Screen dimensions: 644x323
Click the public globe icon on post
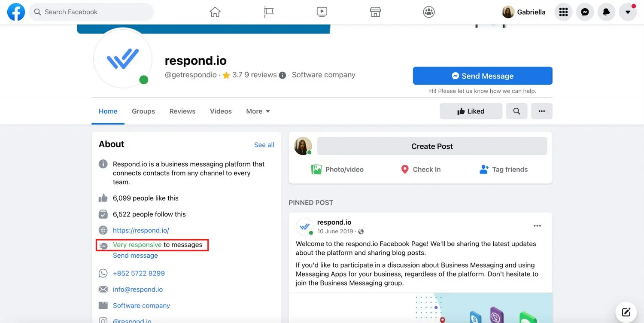tap(361, 232)
